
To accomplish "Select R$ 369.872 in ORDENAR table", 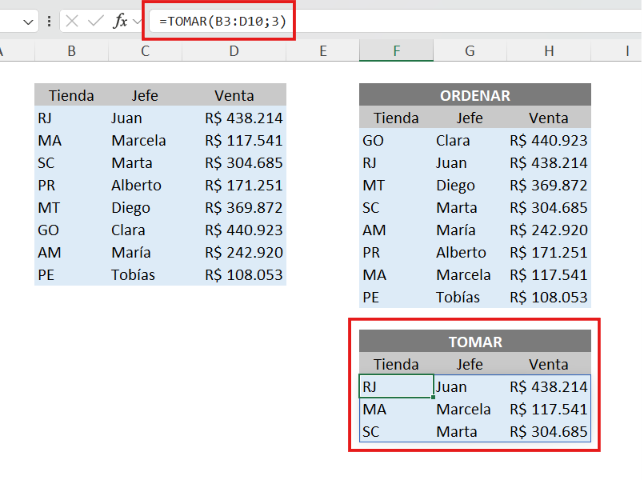I will tap(549, 185).
